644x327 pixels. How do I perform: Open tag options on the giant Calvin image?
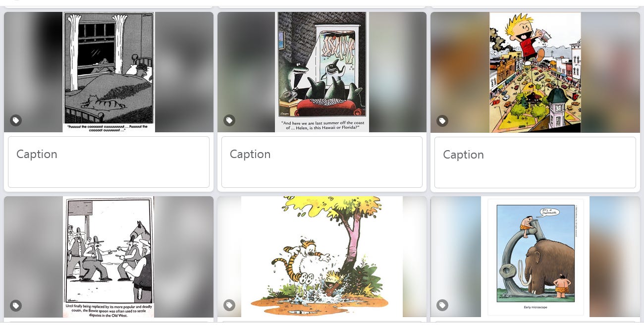click(442, 120)
